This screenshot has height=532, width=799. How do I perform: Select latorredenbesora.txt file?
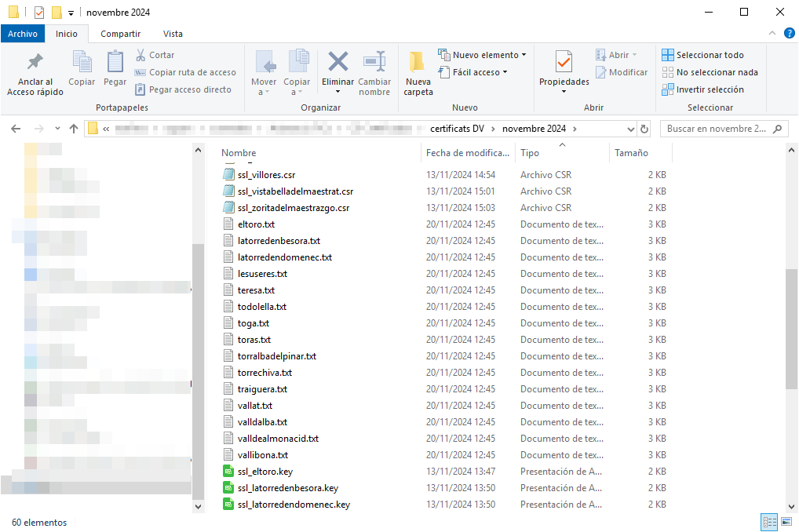[279, 241]
